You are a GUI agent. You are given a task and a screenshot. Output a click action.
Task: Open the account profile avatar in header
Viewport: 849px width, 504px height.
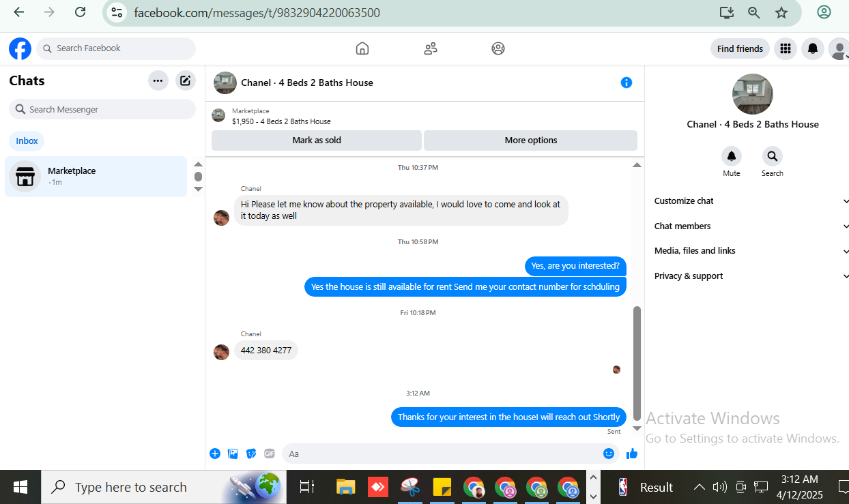click(x=839, y=48)
